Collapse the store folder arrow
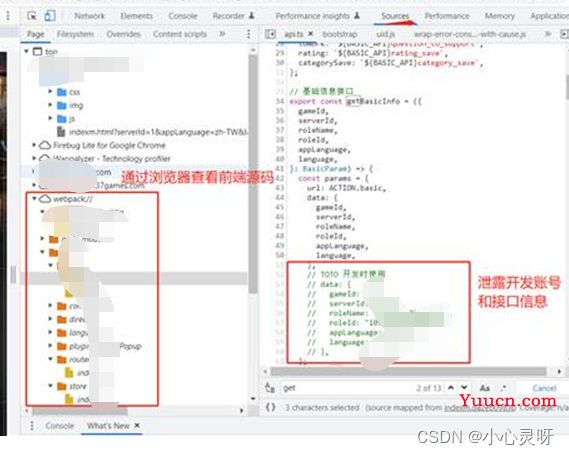 (50, 386)
